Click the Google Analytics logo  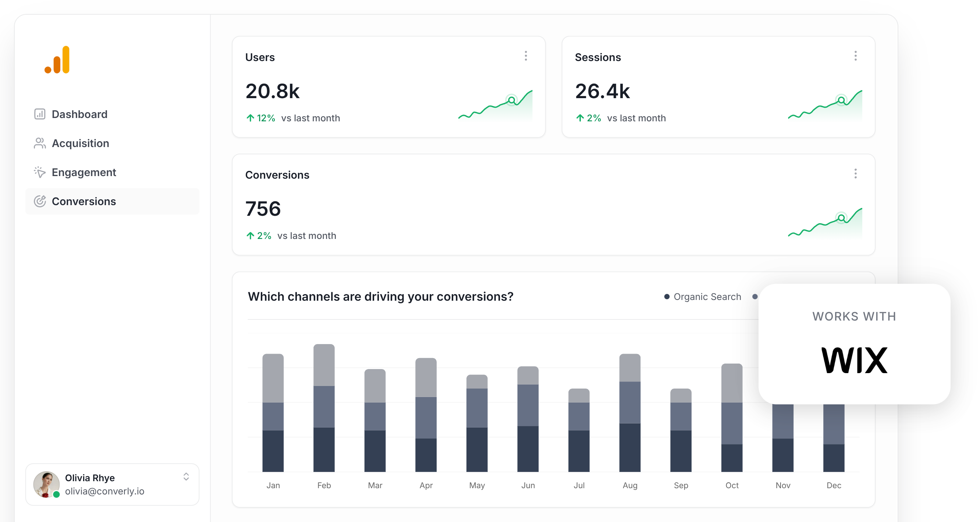click(x=57, y=60)
